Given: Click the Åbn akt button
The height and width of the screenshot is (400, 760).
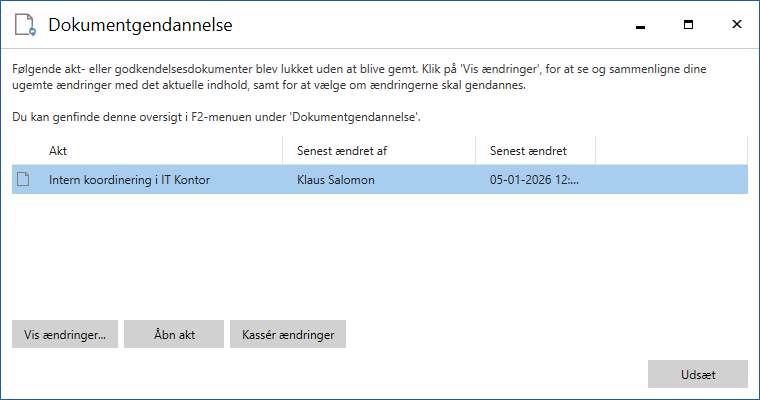Looking at the screenshot, I should [174, 334].
